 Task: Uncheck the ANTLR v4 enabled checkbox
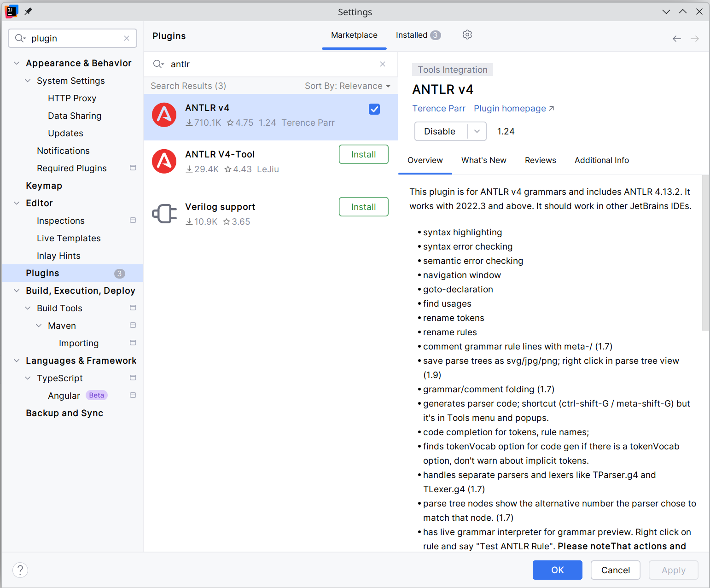(x=374, y=109)
